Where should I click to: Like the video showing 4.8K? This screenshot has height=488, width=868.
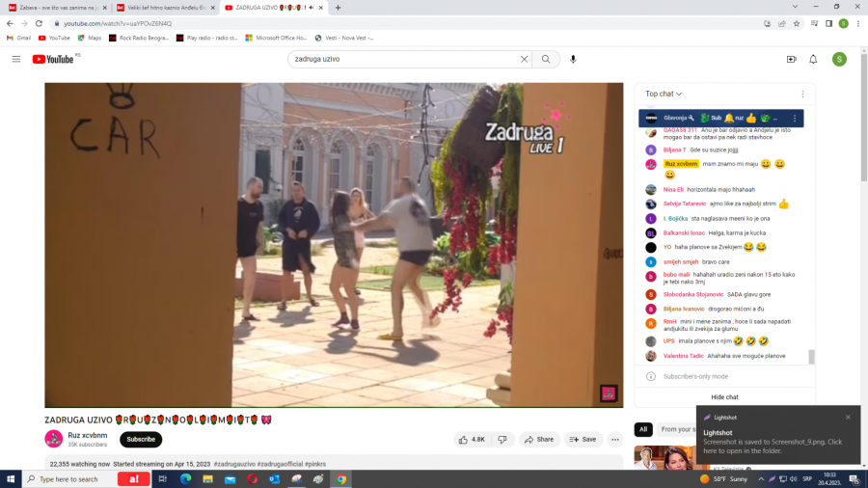coord(472,439)
